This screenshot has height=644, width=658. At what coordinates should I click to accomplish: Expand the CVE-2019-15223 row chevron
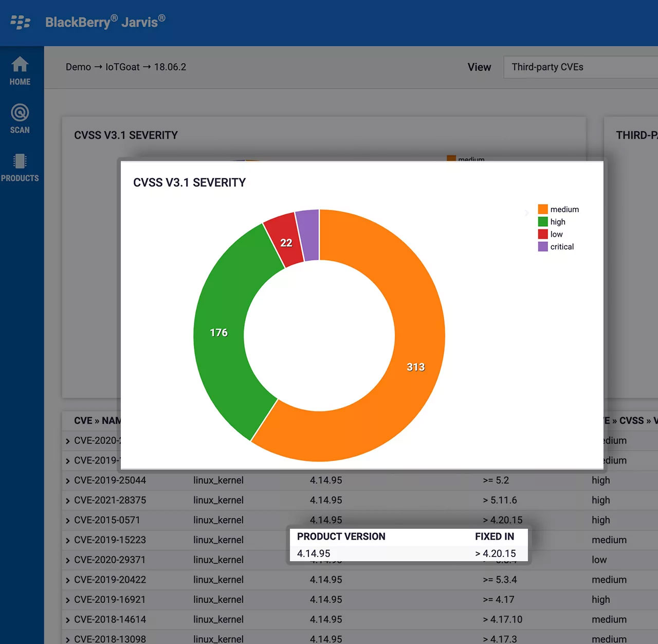click(68, 541)
